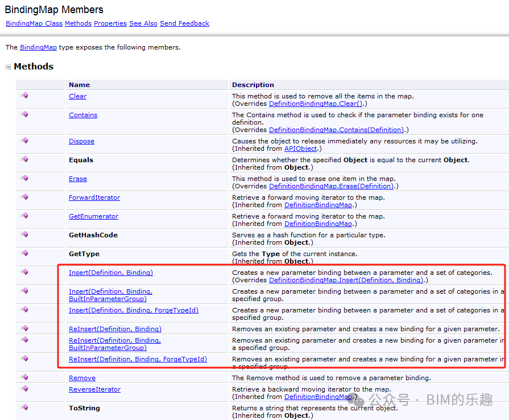Viewport: 509px width, 420px height.
Task: Open Insert(Definition, Binding, ForgeTypeId) link
Action: coord(134,310)
